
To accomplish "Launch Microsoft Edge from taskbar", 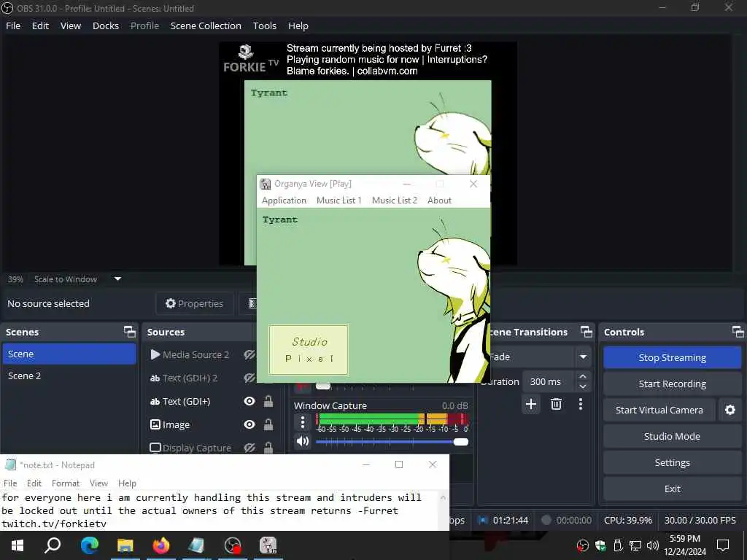I will tap(89, 545).
